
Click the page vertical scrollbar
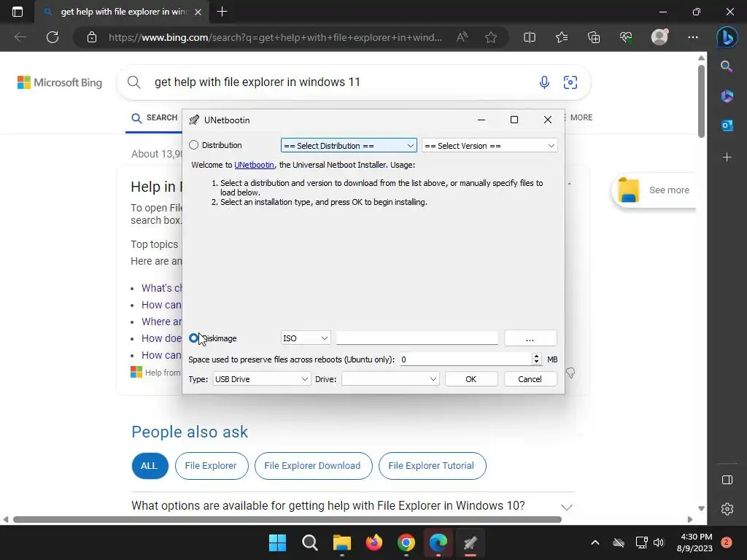[x=701, y=101]
